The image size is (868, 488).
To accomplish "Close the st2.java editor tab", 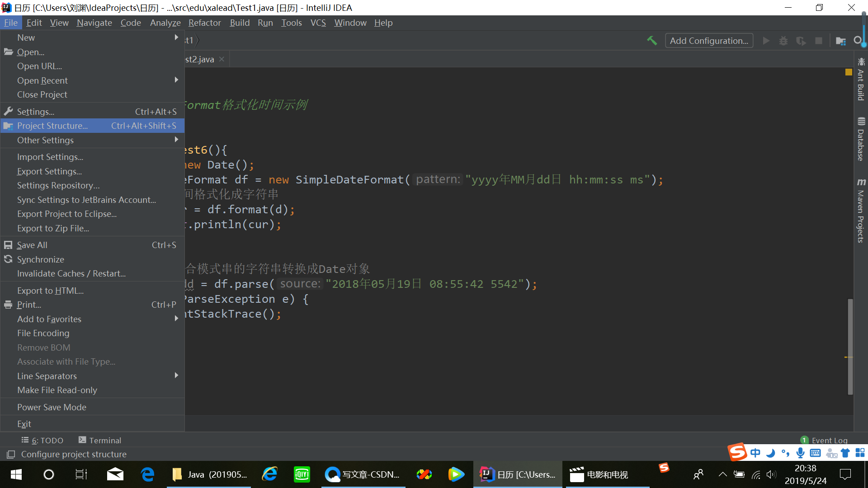I will click(x=222, y=59).
